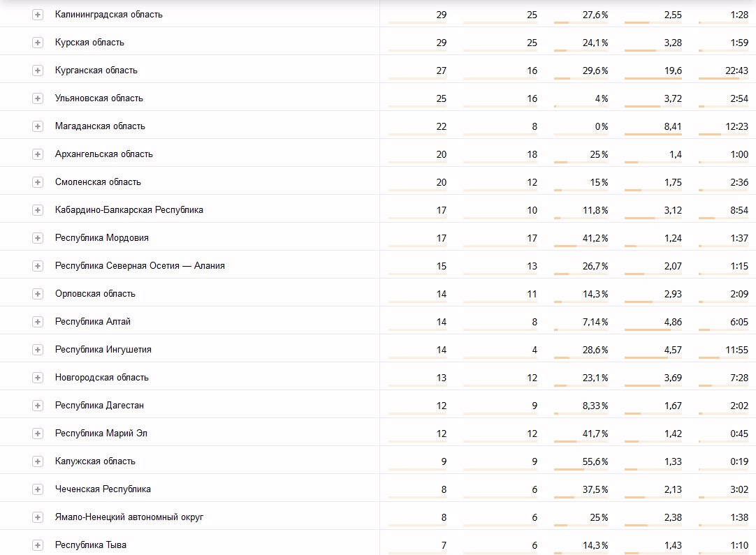Select the Республика Ингушетия region name
This screenshot has width=756, height=555.
103,350
